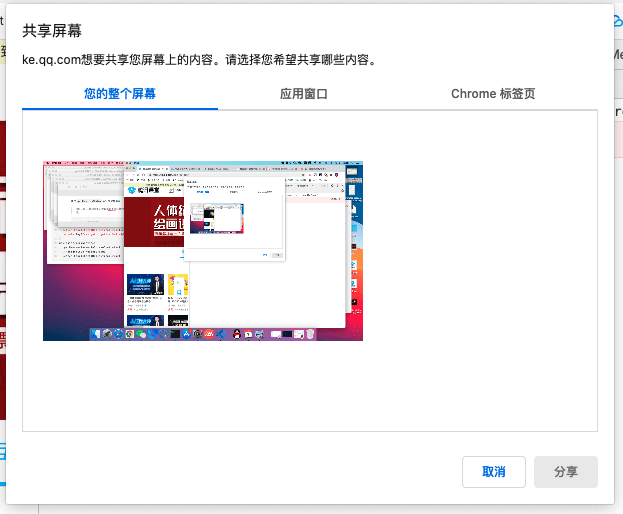Click the Trash icon in the preview dock

[x=310, y=334]
